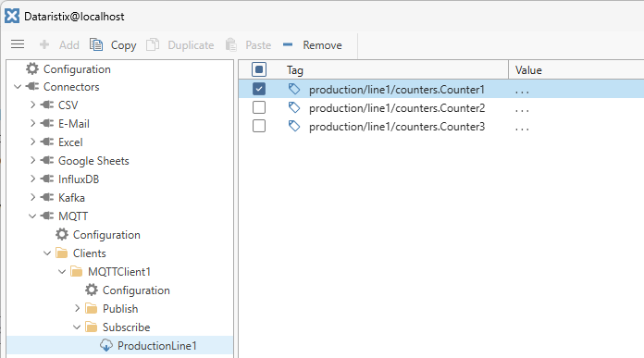Click the Copy toolbar label

[124, 45]
